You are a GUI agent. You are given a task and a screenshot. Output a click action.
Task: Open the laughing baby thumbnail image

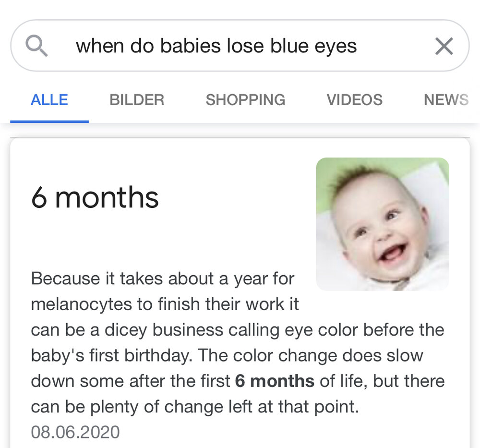tap(383, 224)
